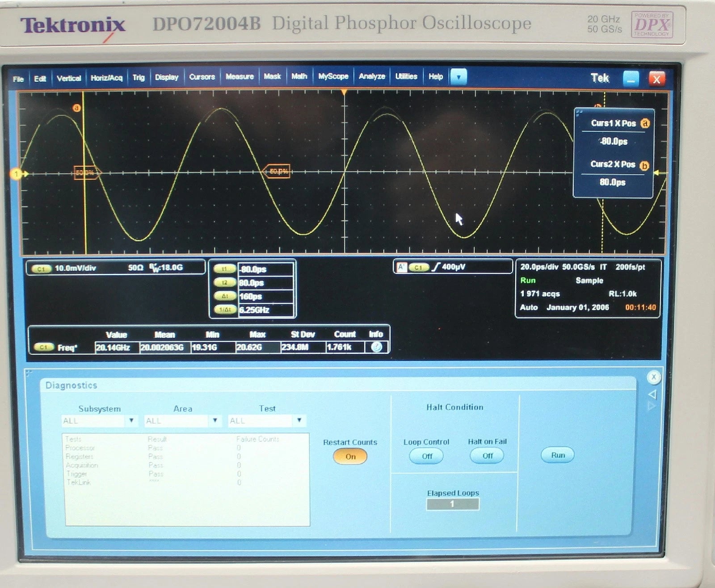
Task: Open the Horiz/Acq menu
Action: [x=106, y=78]
